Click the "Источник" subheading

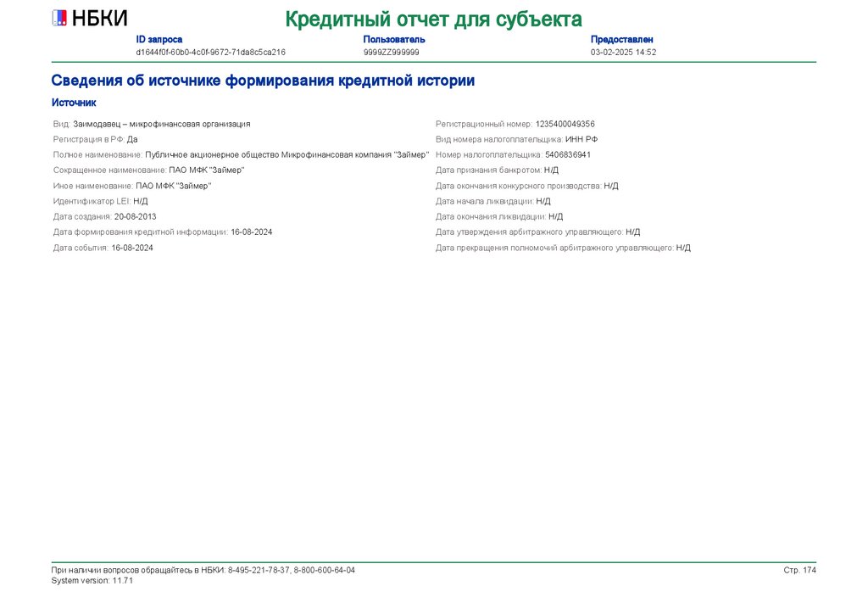tap(74, 103)
